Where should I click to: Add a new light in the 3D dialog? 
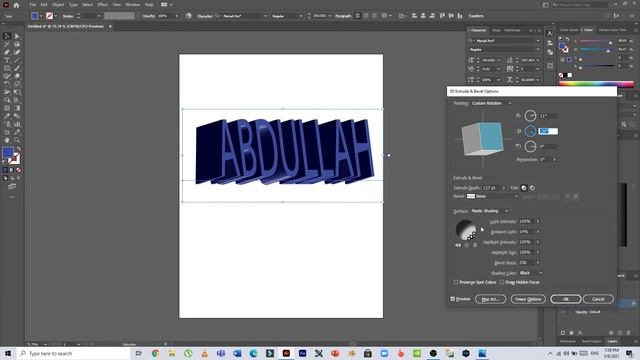(x=467, y=245)
